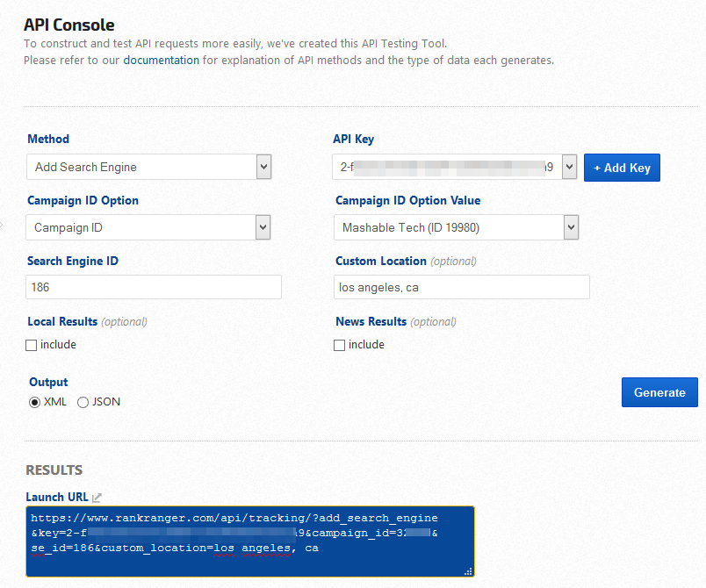Screen dimensions: 706x588
Task: Click the API Console page title
Action: [68, 25]
